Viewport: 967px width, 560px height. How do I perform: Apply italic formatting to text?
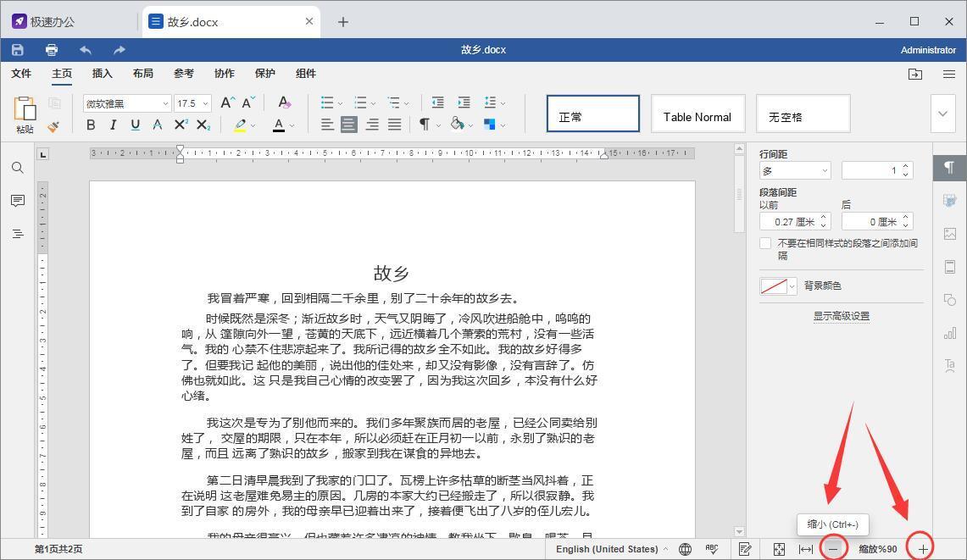(x=113, y=125)
